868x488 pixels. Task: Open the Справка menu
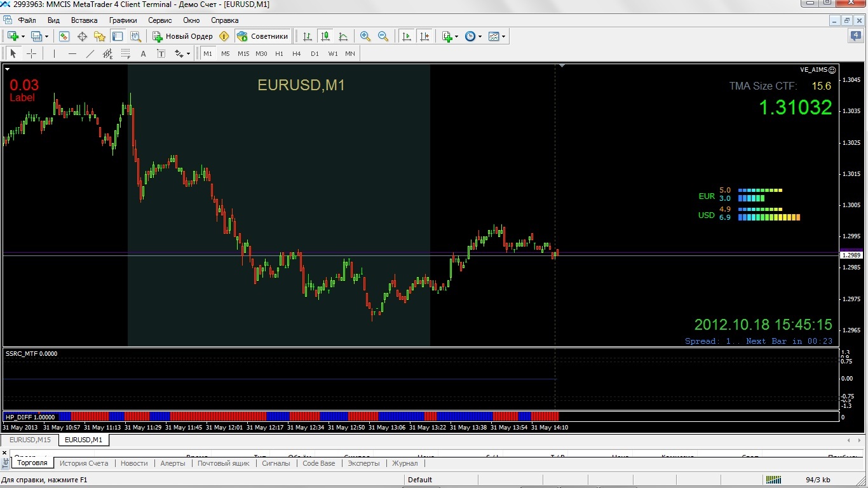(224, 20)
